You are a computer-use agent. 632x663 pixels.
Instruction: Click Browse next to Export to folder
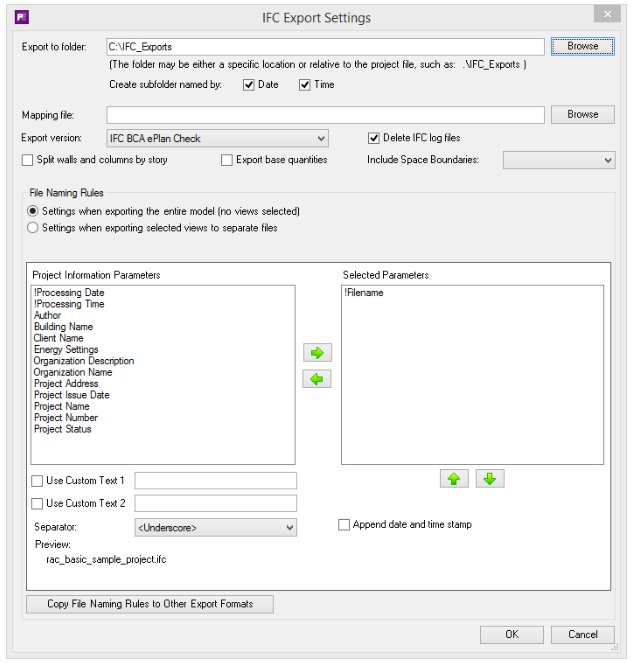583,46
